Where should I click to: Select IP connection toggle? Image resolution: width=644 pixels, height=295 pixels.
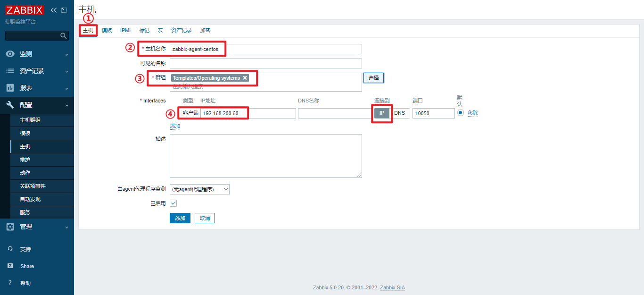click(x=382, y=113)
